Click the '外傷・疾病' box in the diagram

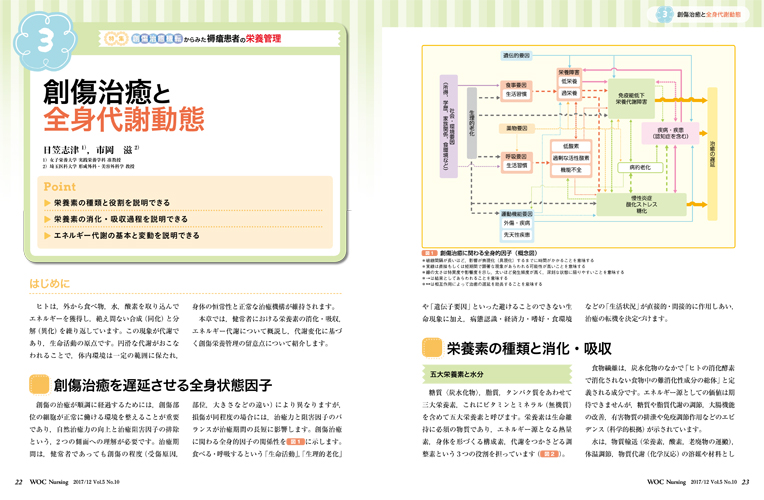(517, 223)
